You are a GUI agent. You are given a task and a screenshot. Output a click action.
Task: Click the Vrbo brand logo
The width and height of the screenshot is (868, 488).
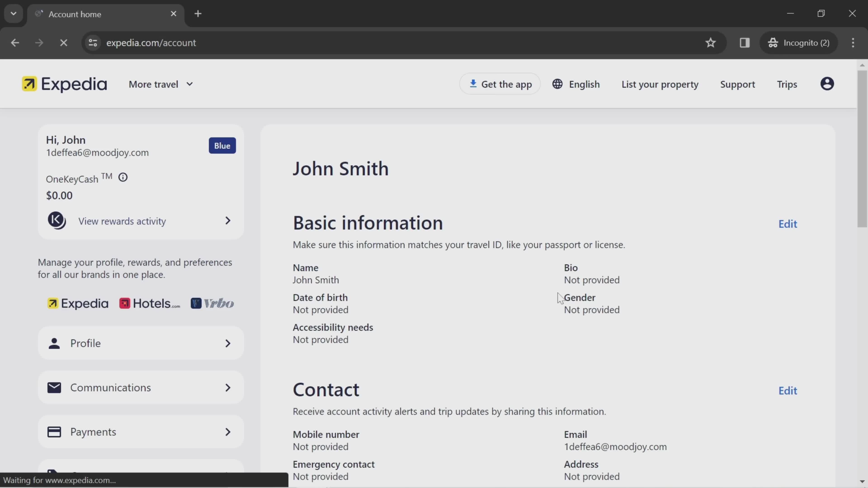212,303
